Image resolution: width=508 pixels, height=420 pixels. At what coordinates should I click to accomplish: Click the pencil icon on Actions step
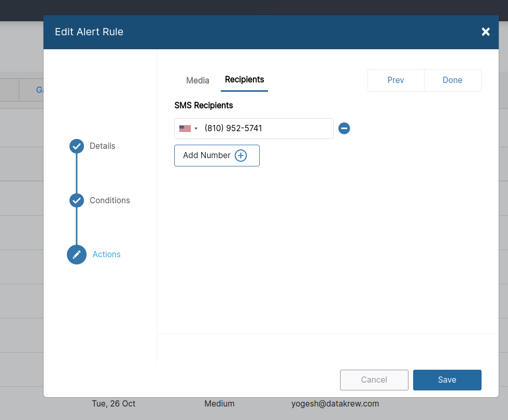click(76, 254)
